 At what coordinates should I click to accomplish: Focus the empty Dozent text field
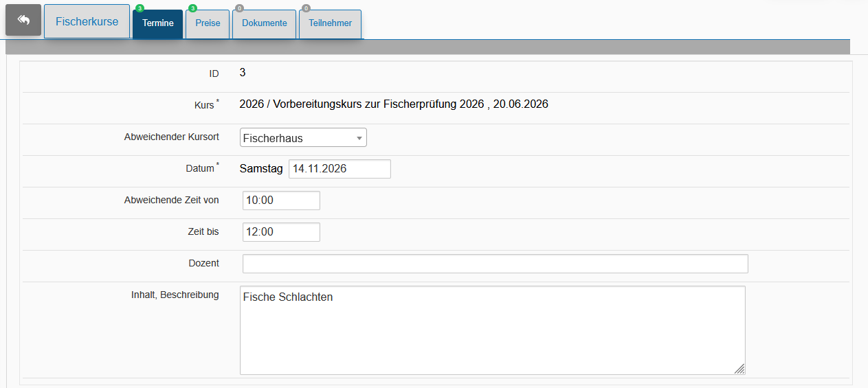[x=495, y=264]
